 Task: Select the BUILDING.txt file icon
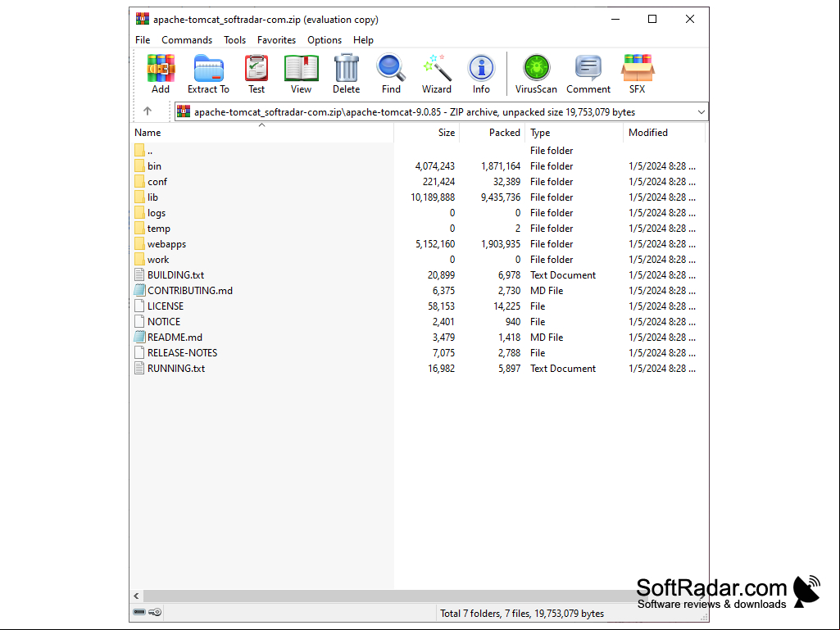139,274
